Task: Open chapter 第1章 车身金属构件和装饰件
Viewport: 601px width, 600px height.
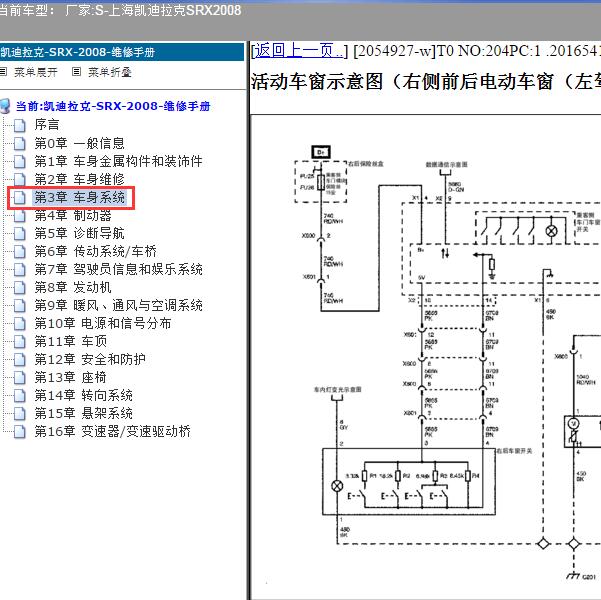Action: point(118,161)
